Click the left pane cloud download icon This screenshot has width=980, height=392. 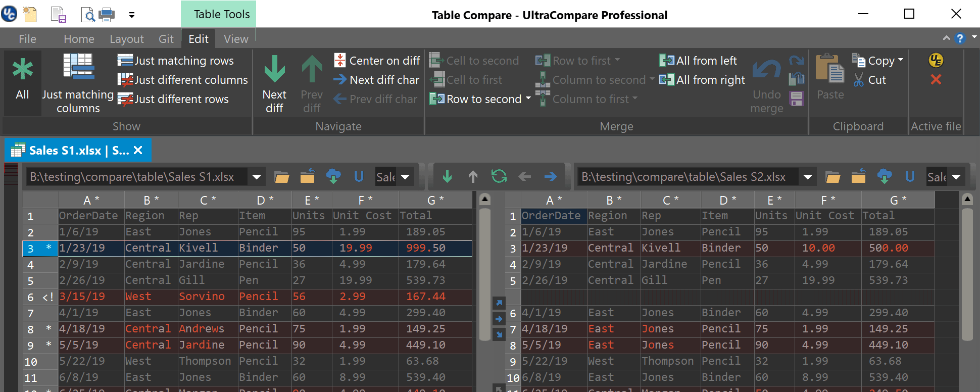(333, 177)
